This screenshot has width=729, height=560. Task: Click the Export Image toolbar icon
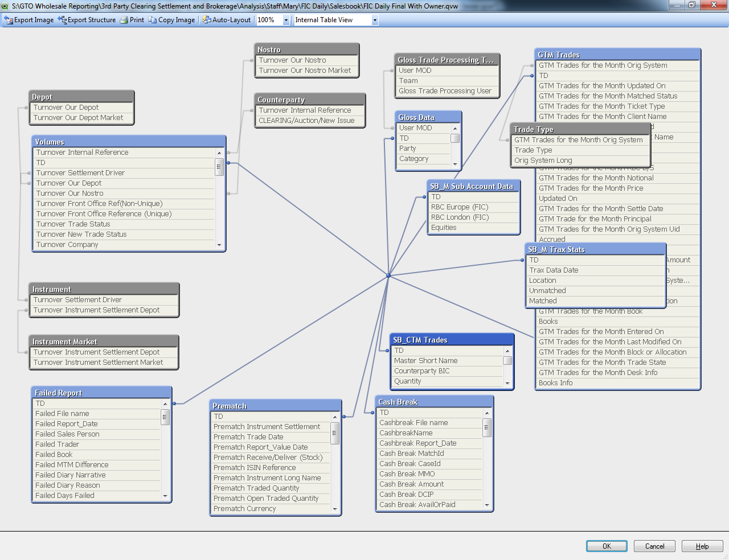9,20
